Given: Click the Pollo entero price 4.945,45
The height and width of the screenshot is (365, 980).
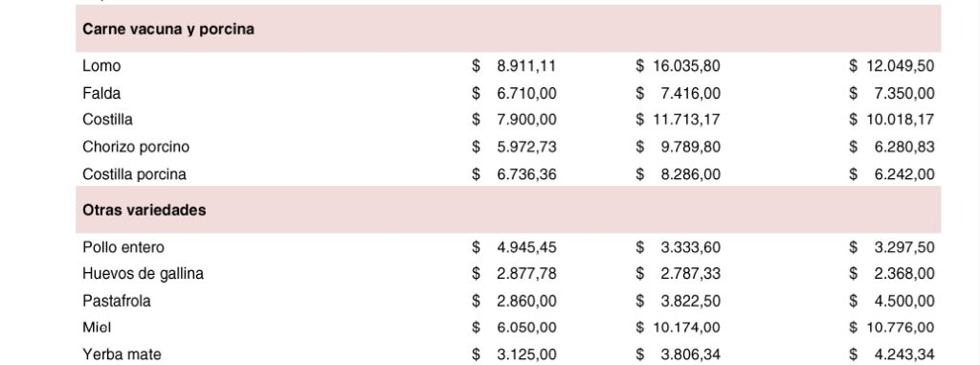Looking at the screenshot, I should click(x=526, y=247).
